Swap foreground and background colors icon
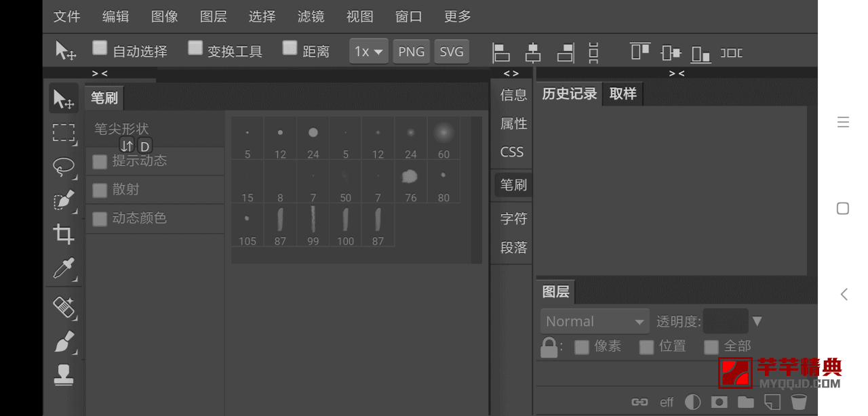Image resolution: width=868 pixels, height=416 pixels. click(127, 146)
